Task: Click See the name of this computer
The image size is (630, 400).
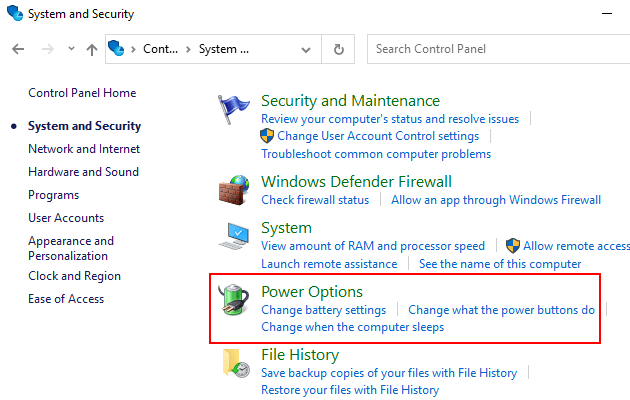Action: pyautogui.click(x=500, y=264)
